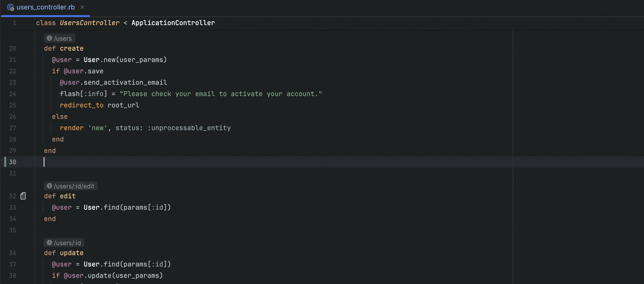Click the globe icon beside /users hint
This screenshot has height=284, width=644.
(x=49, y=38)
